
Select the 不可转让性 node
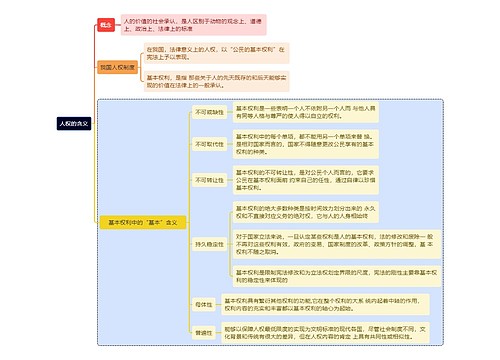coord(209,180)
